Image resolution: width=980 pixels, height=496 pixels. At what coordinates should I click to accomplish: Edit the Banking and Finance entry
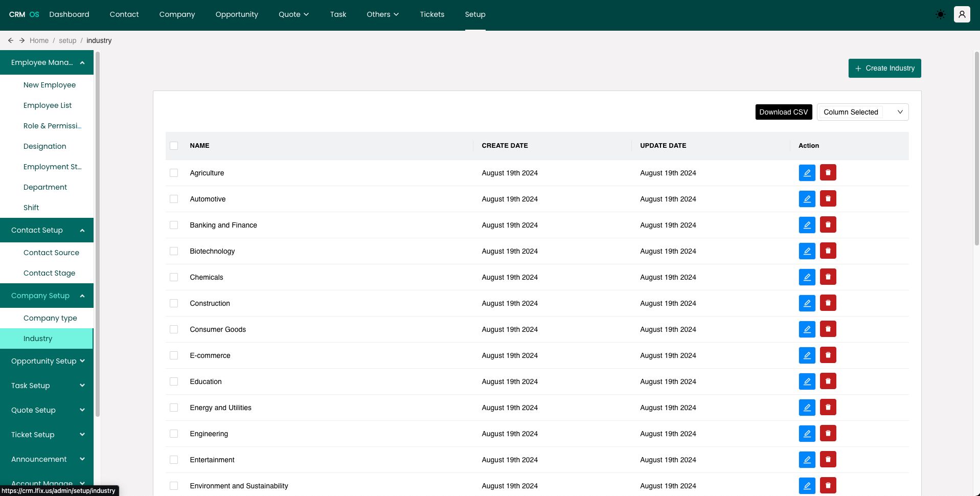coord(807,225)
